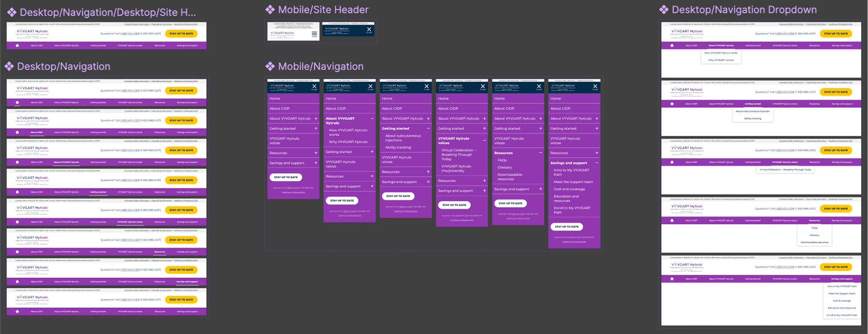Expand About VYVGART Hytrulo in mobile menu showing Ability tracking
Viewport: 868px width, 334px height.
(x=428, y=119)
